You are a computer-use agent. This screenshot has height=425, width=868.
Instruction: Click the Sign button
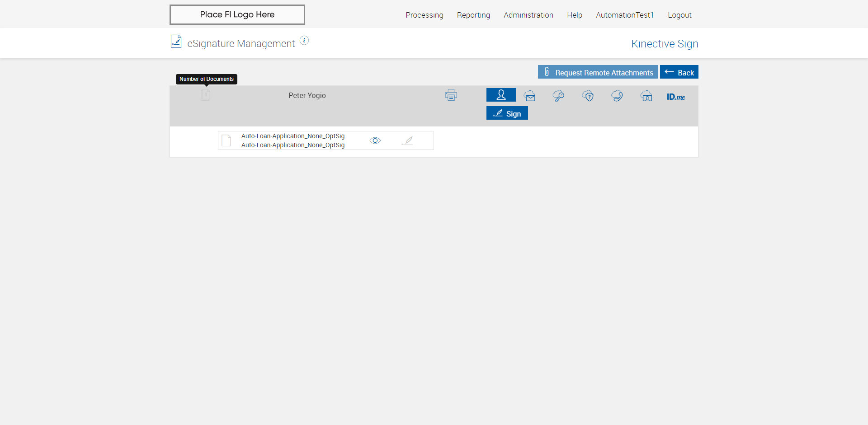(507, 113)
